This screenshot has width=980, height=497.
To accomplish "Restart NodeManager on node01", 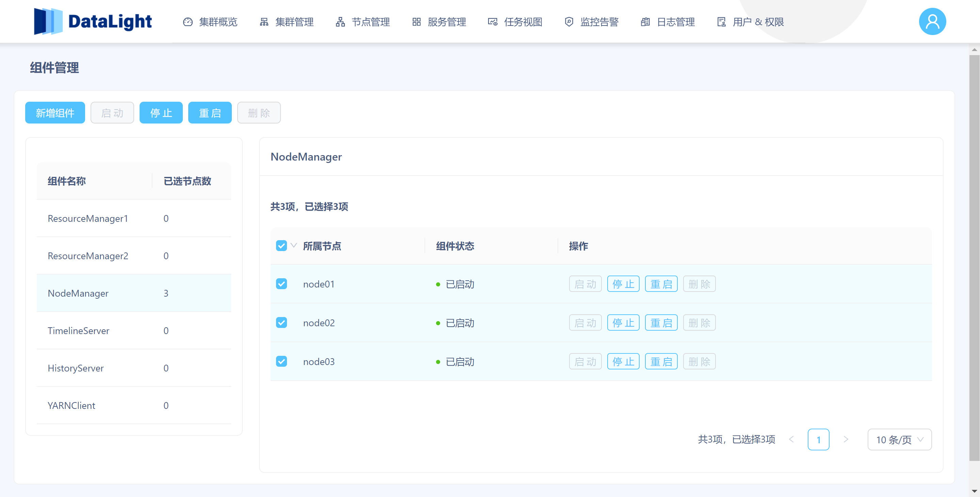I will (x=661, y=284).
